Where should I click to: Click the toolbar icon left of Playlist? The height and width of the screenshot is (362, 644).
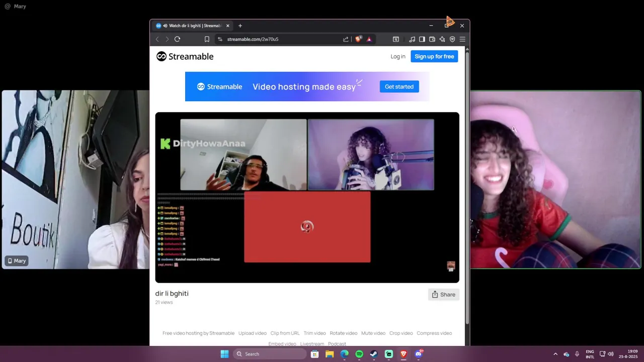point(396,39)
